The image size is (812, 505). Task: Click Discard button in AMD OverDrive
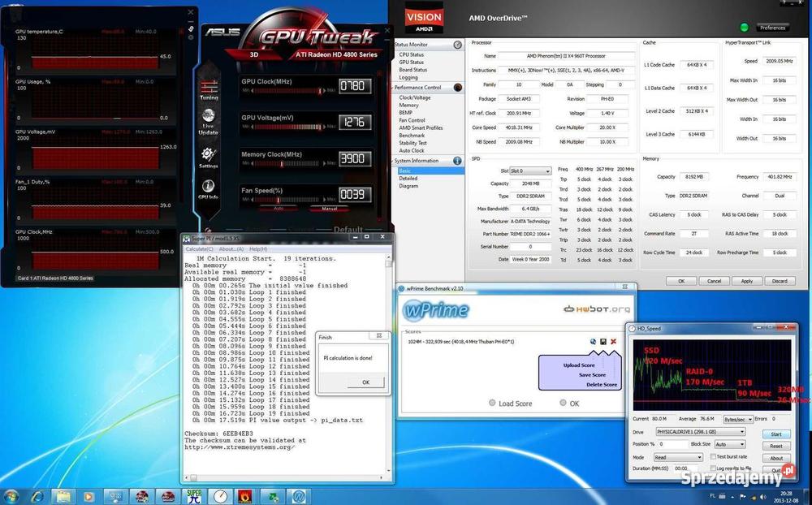click(x=780, y=281)
